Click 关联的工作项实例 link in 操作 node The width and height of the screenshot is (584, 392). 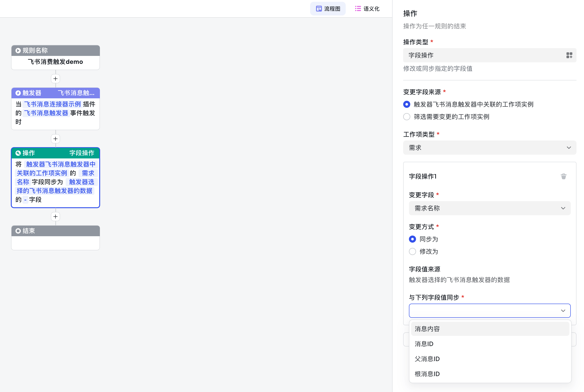click(x=42, y=173)
